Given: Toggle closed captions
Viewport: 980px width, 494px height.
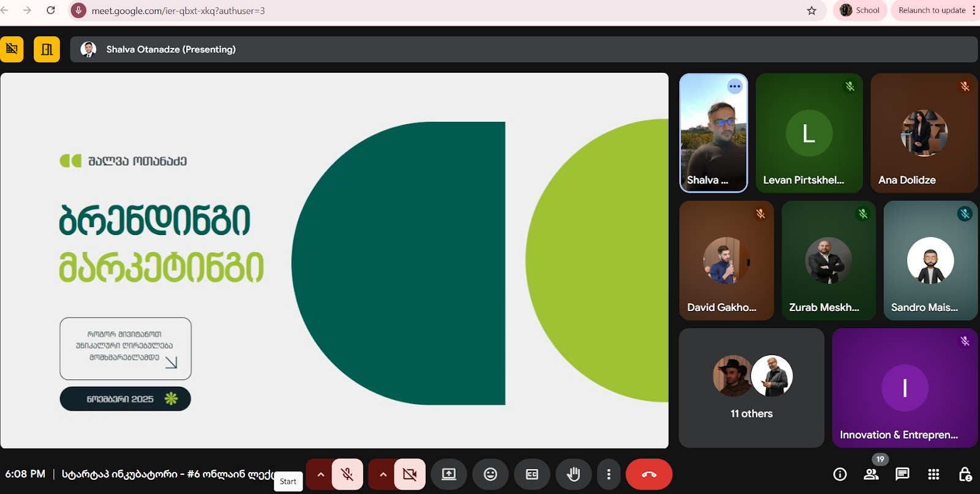Looking at the screenshot, I should tap(532, 474).
